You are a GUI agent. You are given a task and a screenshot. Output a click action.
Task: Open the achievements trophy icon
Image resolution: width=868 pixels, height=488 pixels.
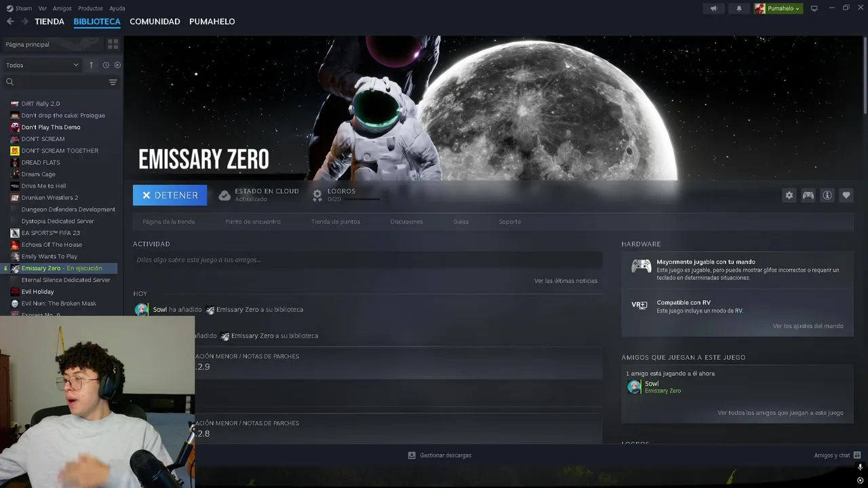pyautogui.click(x=317, y=195)
